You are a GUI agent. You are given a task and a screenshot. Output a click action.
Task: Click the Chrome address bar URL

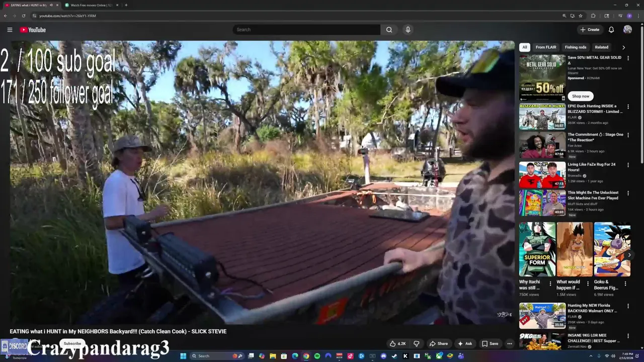[67, 16]
